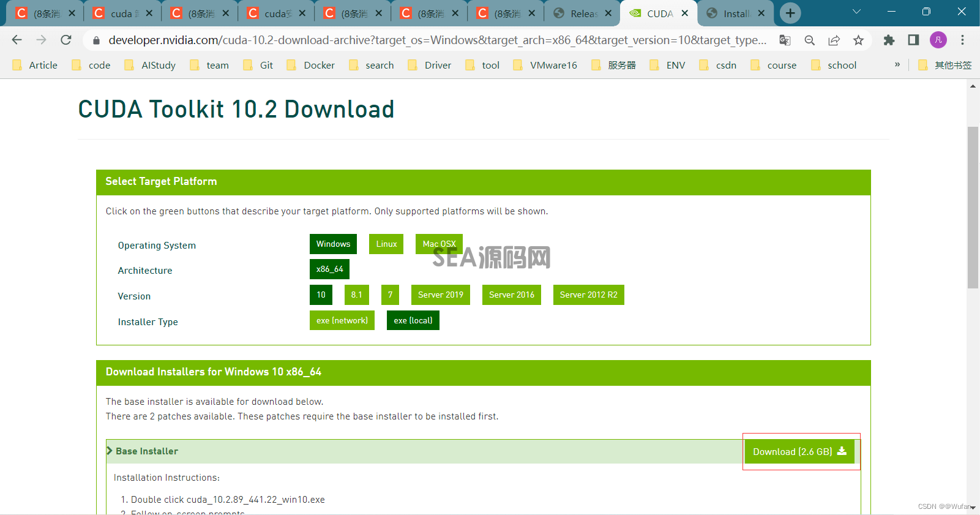Close the Releas tab
The width and height of the screenshot is (980, 515).
[608, 13]
